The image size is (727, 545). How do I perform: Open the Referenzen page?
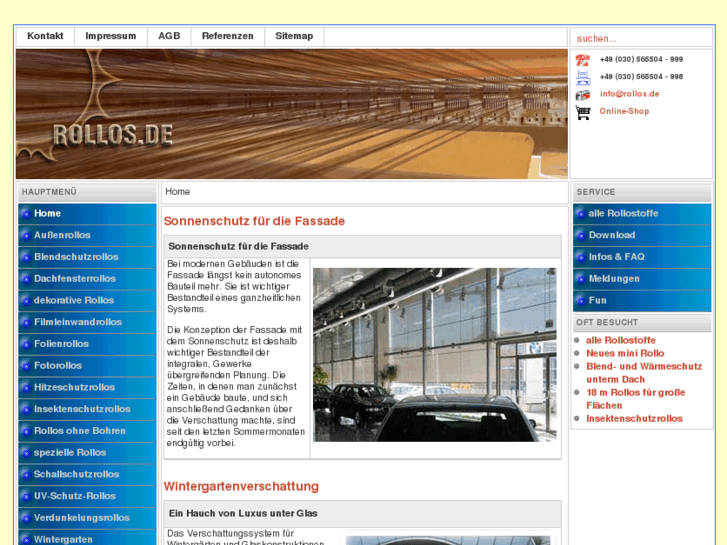(x=227, y=36)
